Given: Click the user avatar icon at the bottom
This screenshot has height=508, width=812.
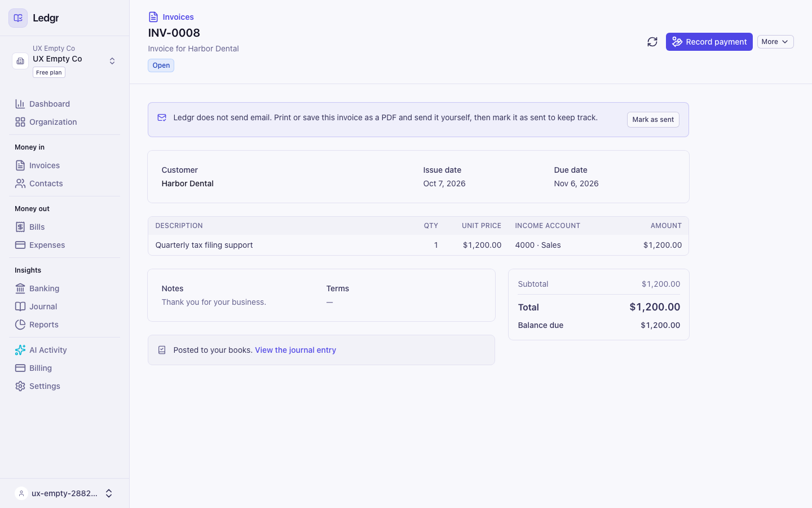Looking at the screenshot, I should tap(21, 493).
